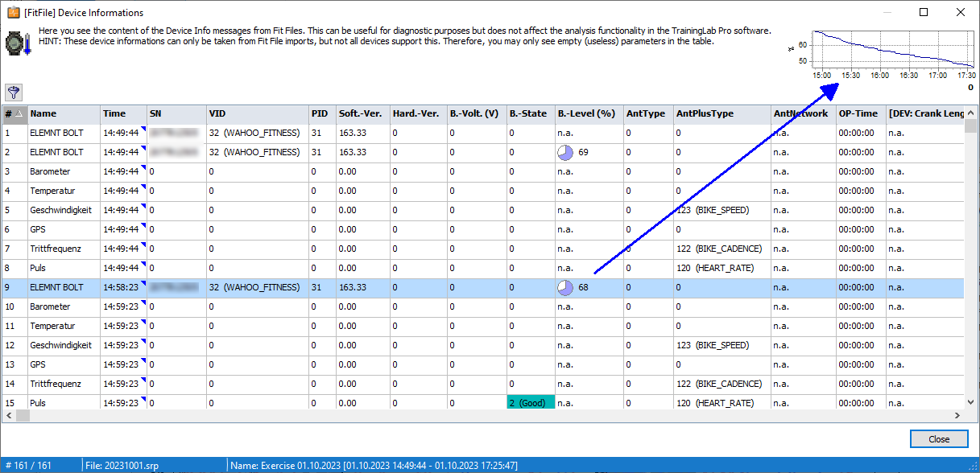Click the Close button
980x473 pixels.
pyautogui.click(x=939, y=438)
